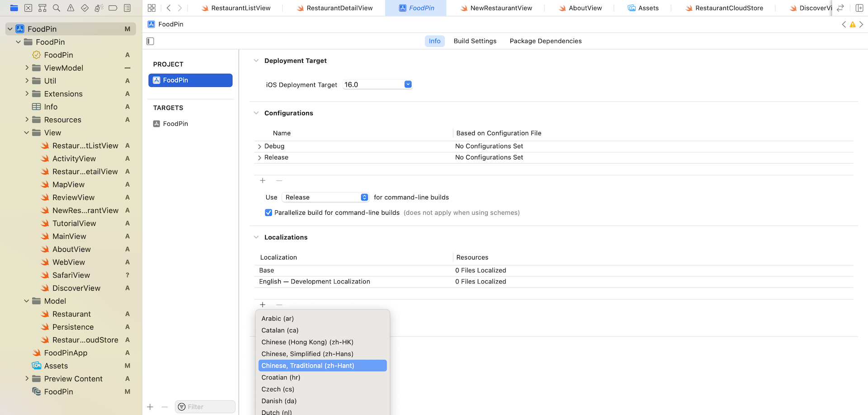Viewport: 868px width, 415px height.
Task: Collapse the View folder in navigator
Action: point(27,133)
